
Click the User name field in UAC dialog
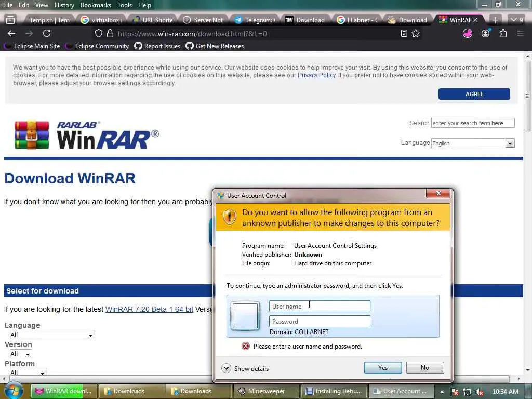tap(320, 307)
